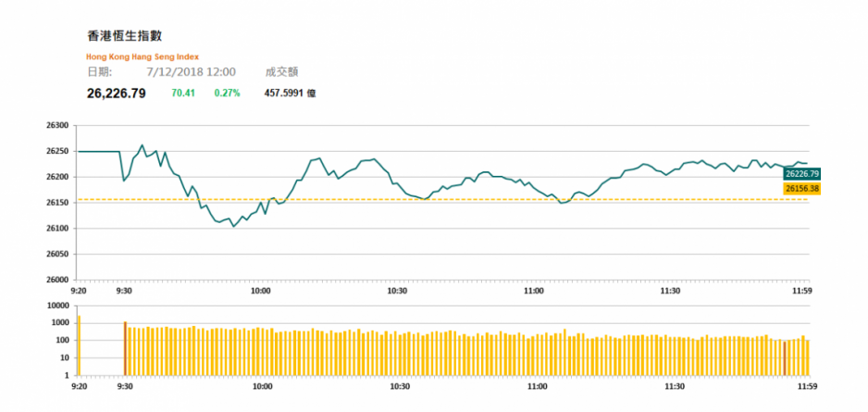Click the 11:59 label on price chart axis
The height and width of the screenshot is (412, 868).
click(x=801, y=290)
